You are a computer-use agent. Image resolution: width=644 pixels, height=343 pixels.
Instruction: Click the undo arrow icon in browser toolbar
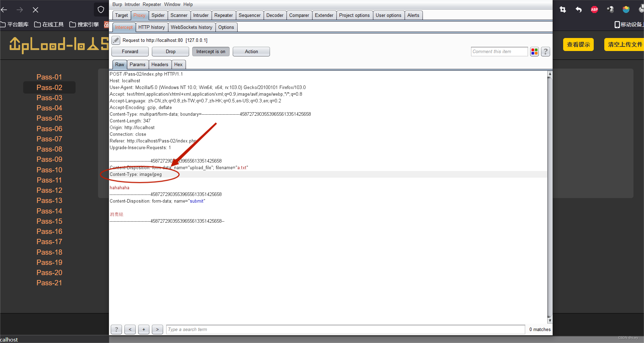pyautogui.click(x=579, y=9)
